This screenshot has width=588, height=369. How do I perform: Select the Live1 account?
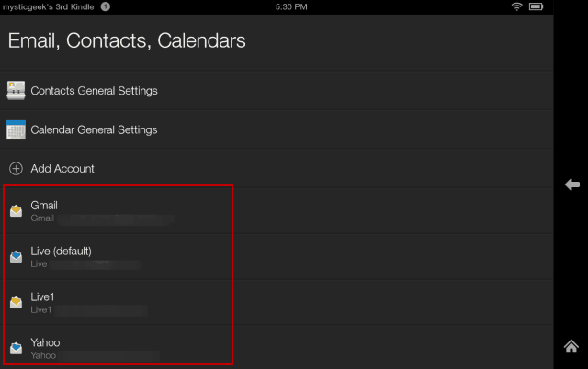pos(277,303)
